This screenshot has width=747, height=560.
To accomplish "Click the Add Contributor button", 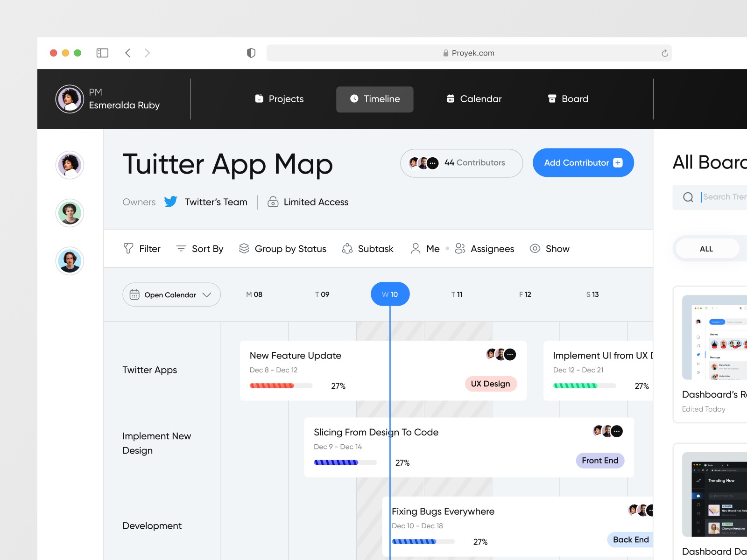I will (x=583, y=163).
